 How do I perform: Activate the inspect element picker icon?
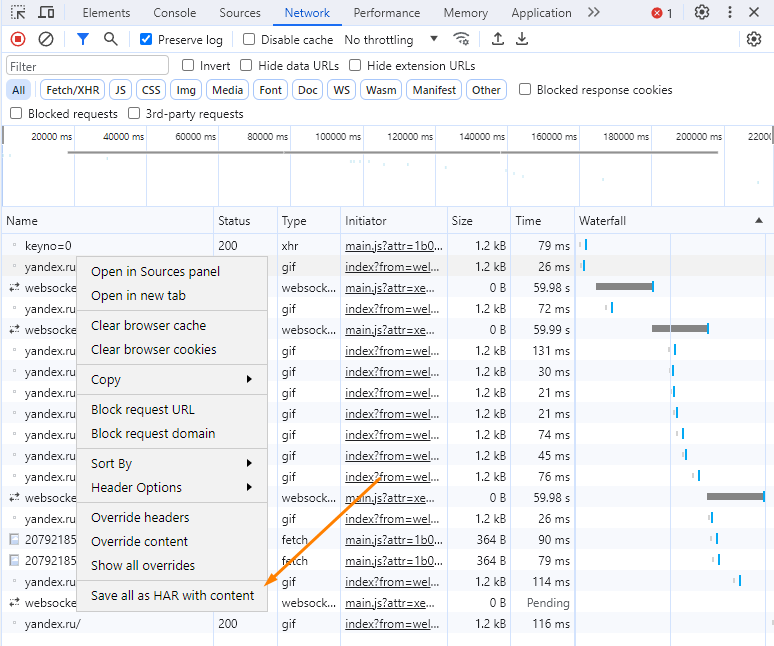tap(18, 13)
